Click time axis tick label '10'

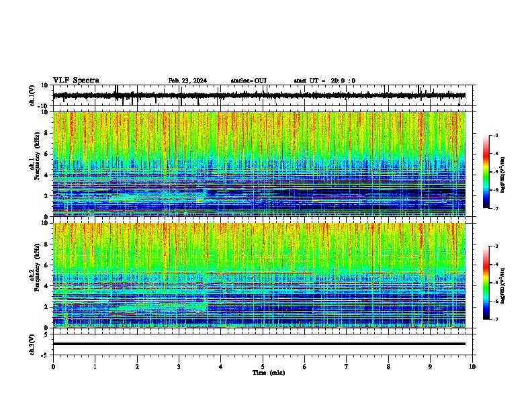point(472,367)
